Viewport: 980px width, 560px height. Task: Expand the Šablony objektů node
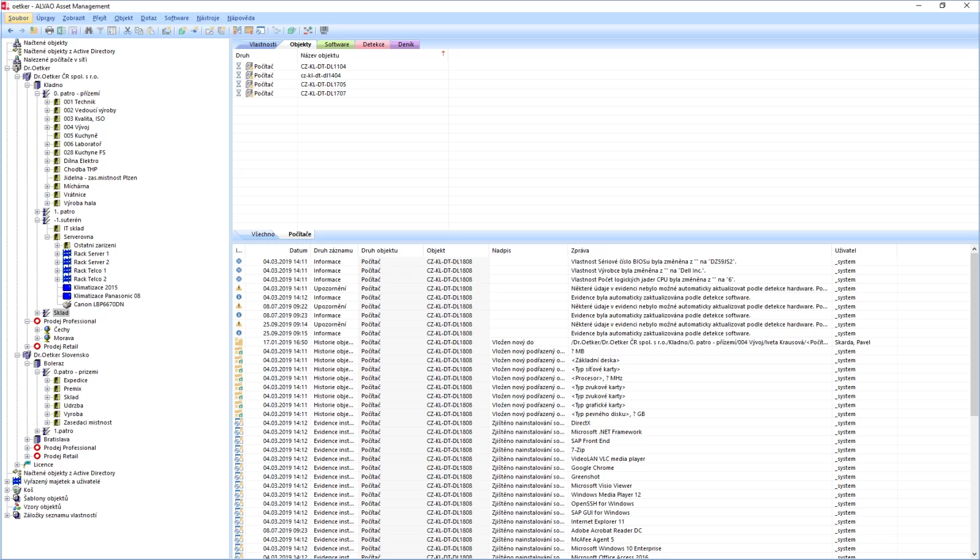(7, 498)
